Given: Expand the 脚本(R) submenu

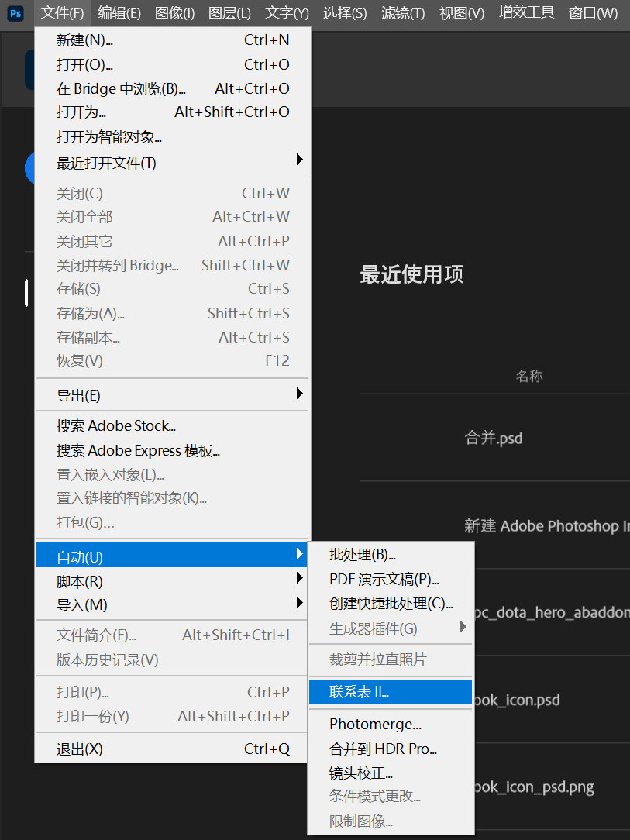Looking at the screenshot, I should pyautogui.click(x=172, y=580).
